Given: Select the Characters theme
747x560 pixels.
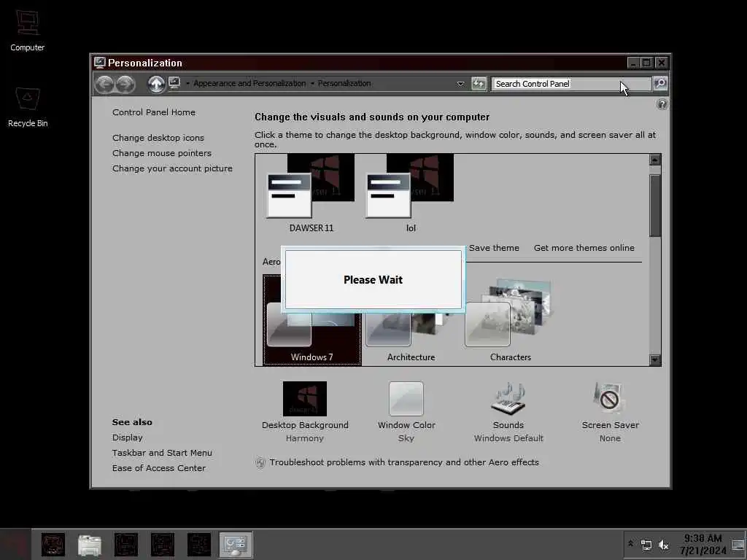Looking at the screenshot, I should 510,320.
